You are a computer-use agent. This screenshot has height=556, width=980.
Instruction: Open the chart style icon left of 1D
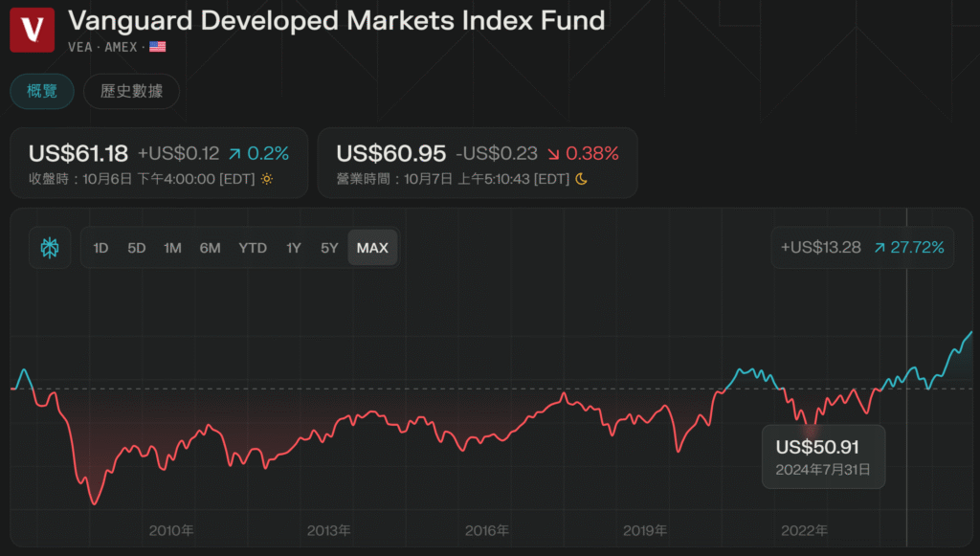pos(50,248)
